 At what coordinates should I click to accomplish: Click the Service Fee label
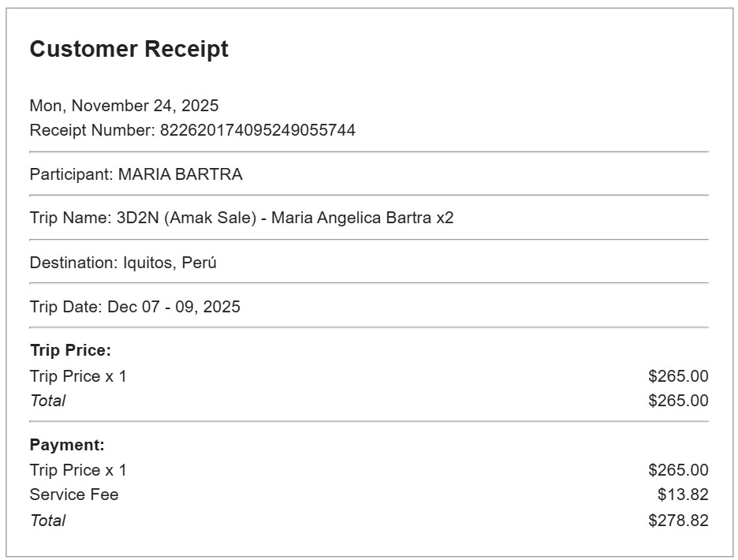point(74,495)
